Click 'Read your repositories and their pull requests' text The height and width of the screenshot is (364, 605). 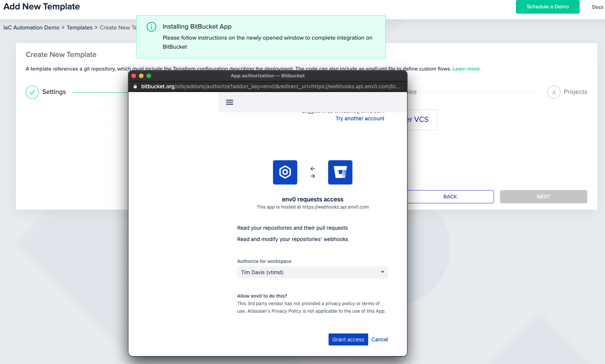tap(292, 228)
